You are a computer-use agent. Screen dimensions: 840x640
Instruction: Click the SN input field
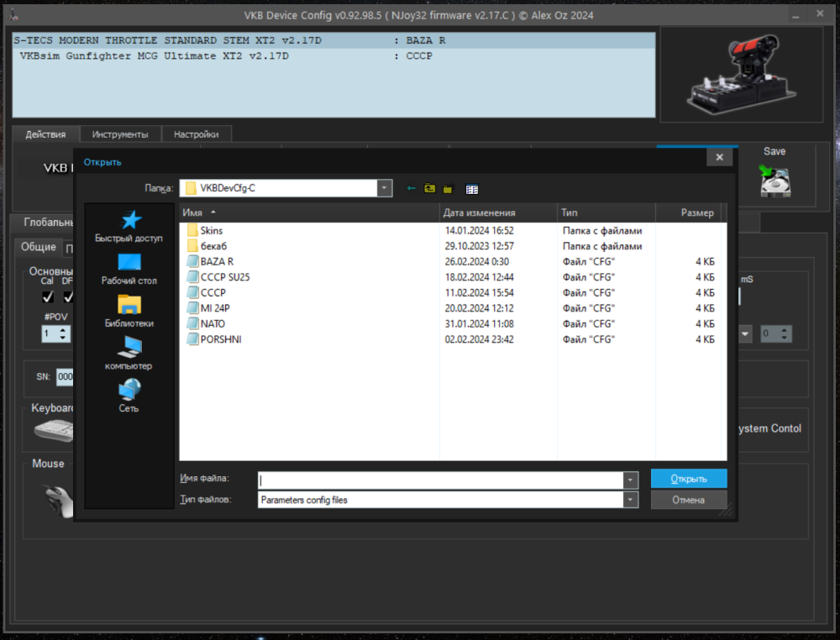[65, 376]
